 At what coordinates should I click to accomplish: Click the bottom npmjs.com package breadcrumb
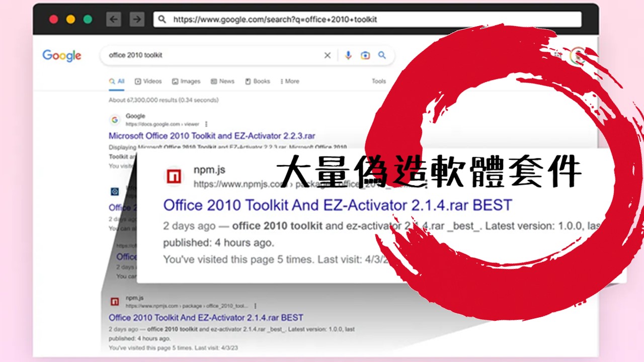[187, 305]
